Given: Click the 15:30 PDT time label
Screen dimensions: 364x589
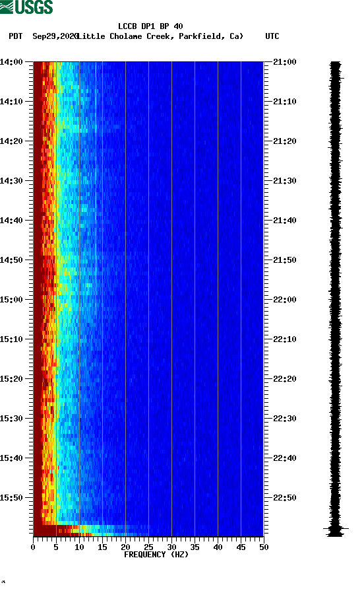Looking at the screenshot, I should 11,419.
